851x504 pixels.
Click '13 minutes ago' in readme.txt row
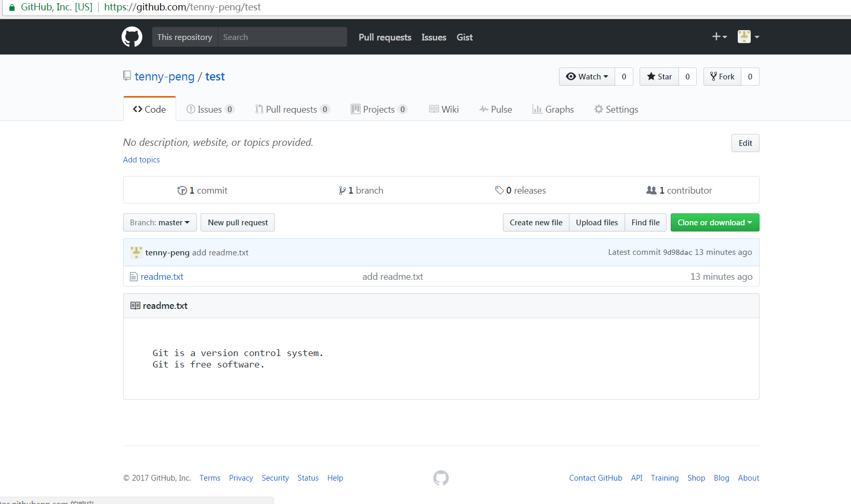(721, 277)
